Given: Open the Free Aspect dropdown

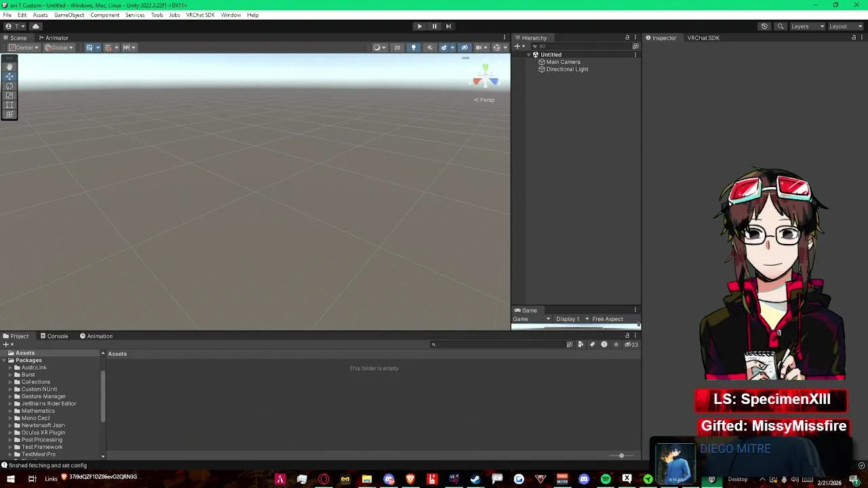Looking at the screenshot, I should (x=616, y=319).
